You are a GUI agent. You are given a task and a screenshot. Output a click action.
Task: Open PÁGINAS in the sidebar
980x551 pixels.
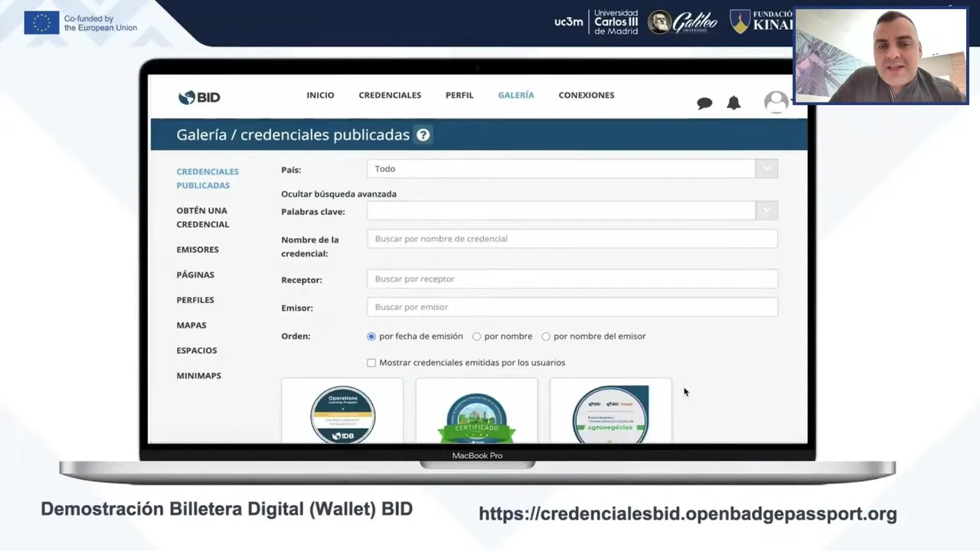tap(195, 275)
